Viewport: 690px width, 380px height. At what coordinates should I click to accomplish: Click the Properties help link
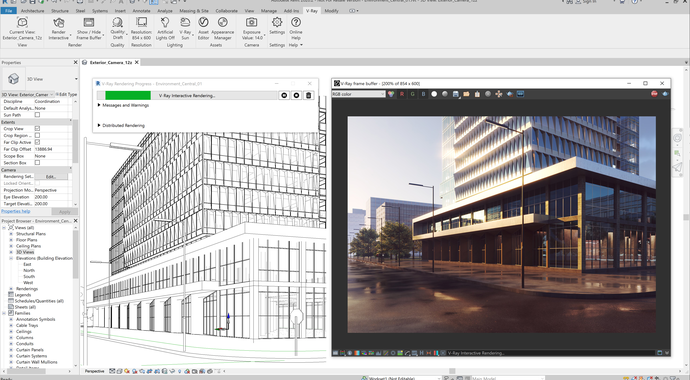(x=16, y=211)
